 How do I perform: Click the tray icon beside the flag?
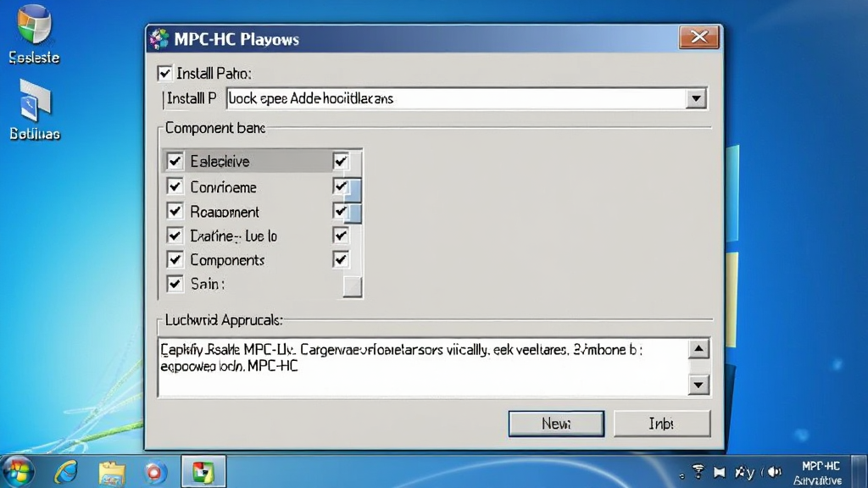[x=744, y=473]
